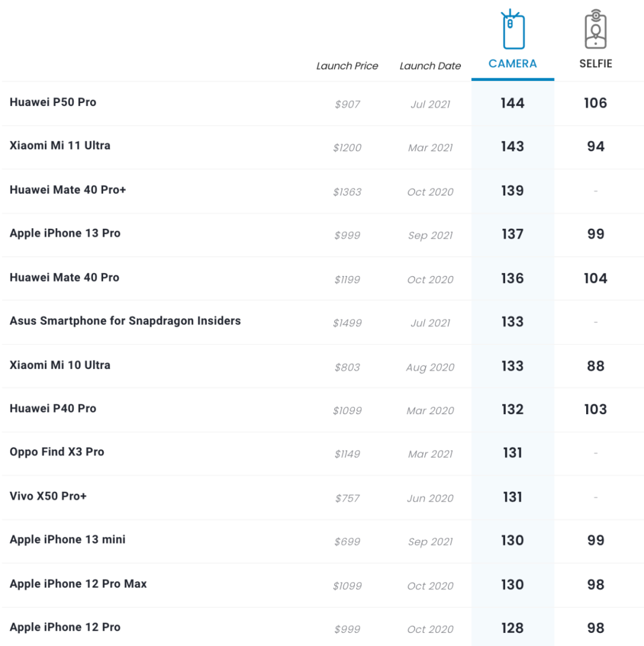Open Apple iPhone 13 mini page

[67, 539]
